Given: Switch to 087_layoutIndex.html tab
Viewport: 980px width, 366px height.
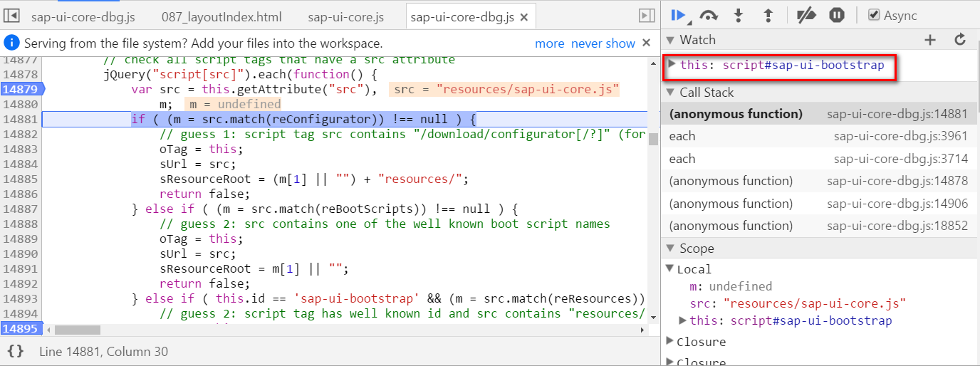Looking at the screenshot, I should click(221, 16).
